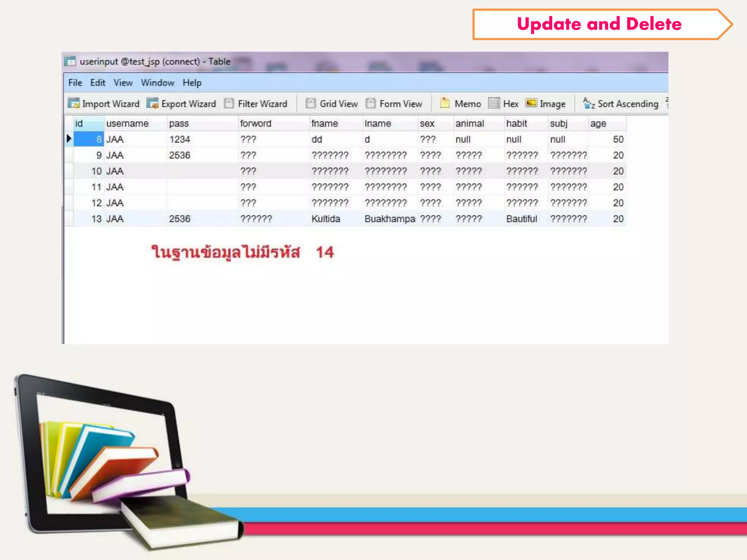The height and width of the screenshot is (560, 747).
Task: Open the File menu
Action: click(75, 83)
